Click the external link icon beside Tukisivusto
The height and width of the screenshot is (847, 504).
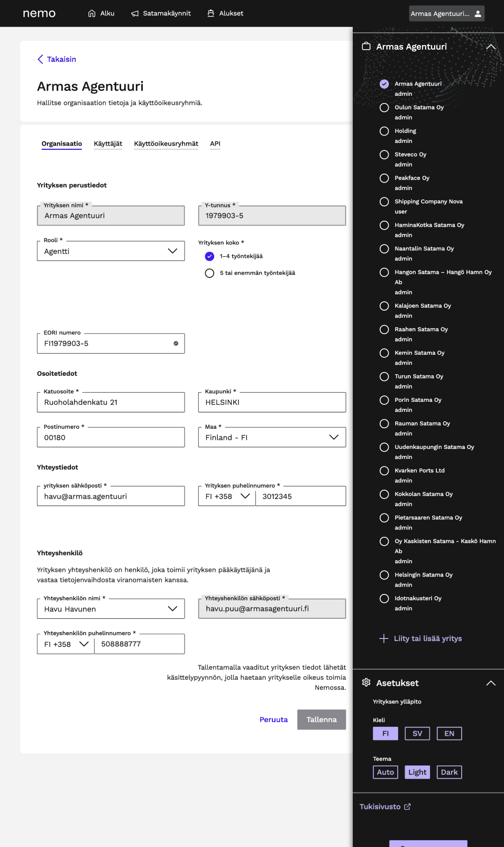pos(407,807)
